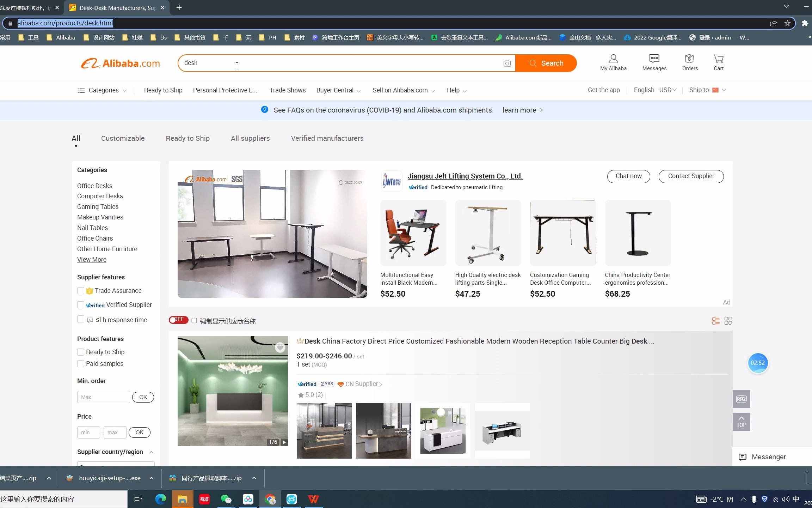Open the Alibaba bookmarks folder

click(61, 37)
